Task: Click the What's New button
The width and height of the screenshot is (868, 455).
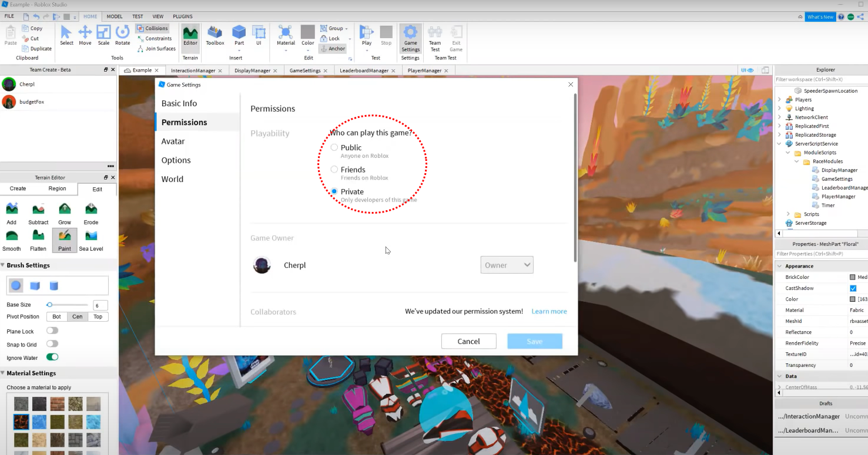Action: 820,17
